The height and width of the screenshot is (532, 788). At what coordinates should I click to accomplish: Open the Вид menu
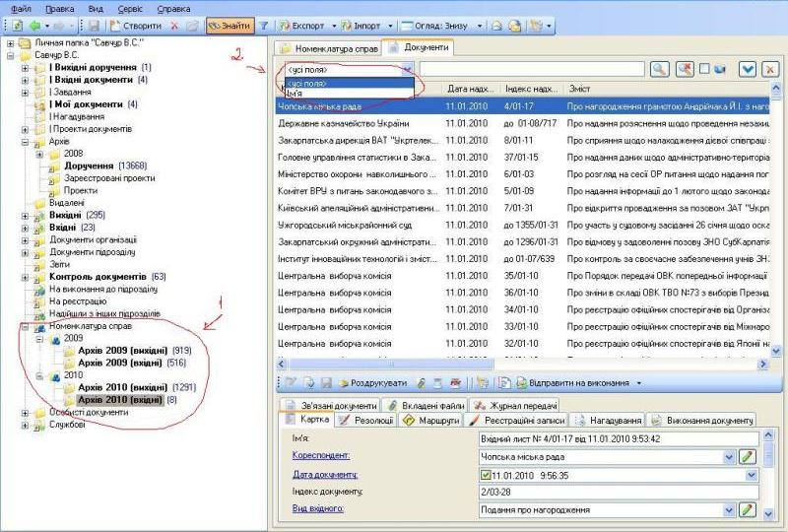tap(96, 9)
